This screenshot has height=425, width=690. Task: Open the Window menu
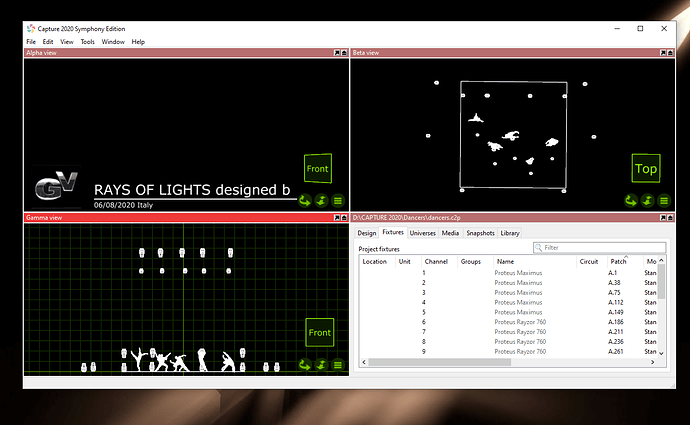tap(113, 42)
